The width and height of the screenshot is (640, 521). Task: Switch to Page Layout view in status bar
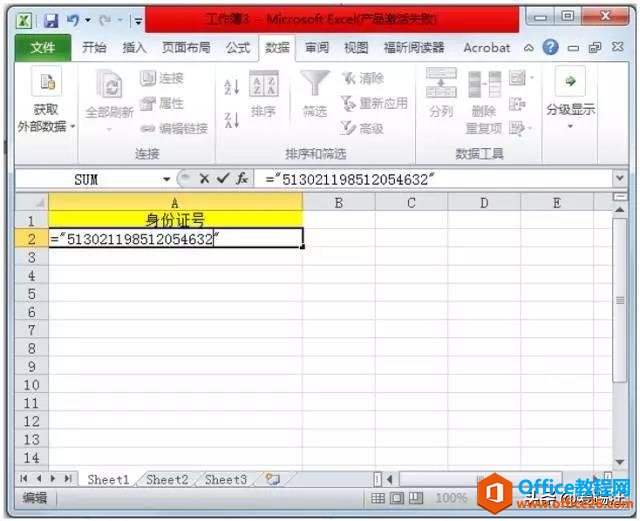coord(397,498)
